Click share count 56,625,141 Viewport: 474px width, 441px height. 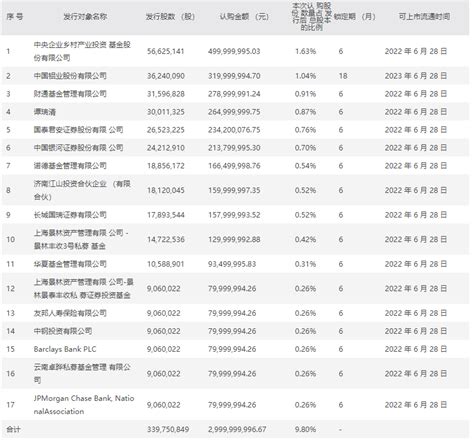coord(166,51)
